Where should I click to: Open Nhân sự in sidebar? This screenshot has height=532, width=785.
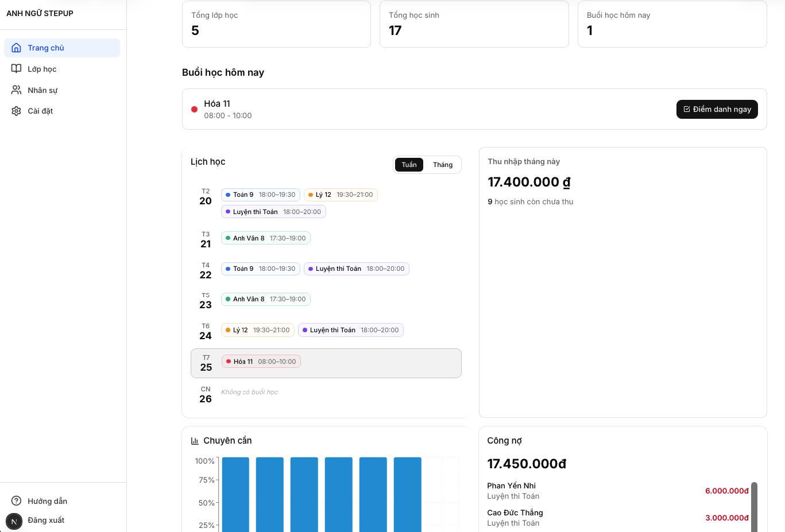62,90
